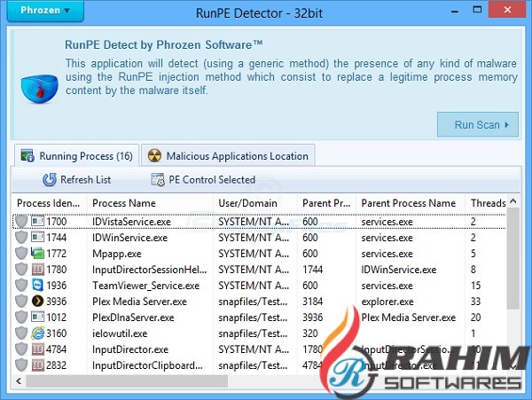The height and width of the screenshot is (400, 532).
Task: Select TeamViewer_Service.exe process name
Action: tap(146, 286)
